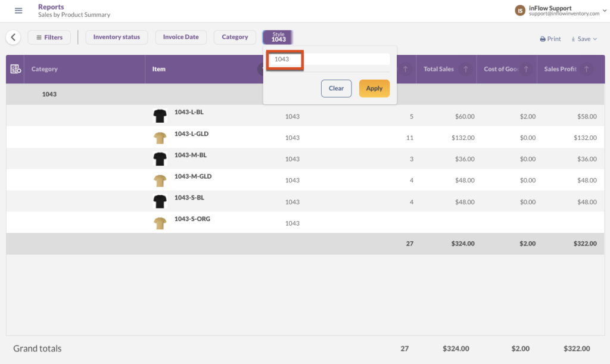Clear the Style filter value

pos(336,88)
